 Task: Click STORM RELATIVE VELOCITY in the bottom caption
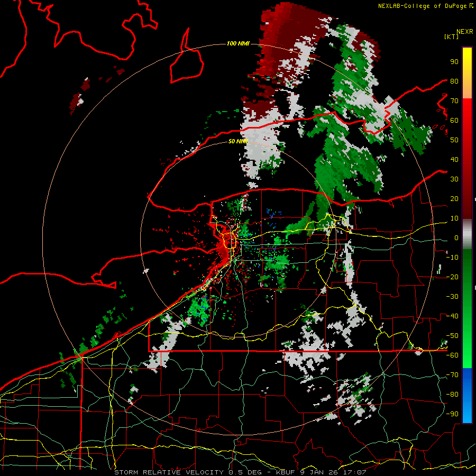[x=169, y=472]
